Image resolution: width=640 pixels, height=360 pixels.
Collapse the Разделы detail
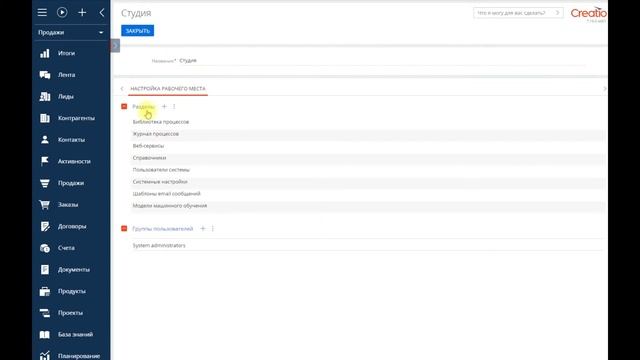[124, 107]
